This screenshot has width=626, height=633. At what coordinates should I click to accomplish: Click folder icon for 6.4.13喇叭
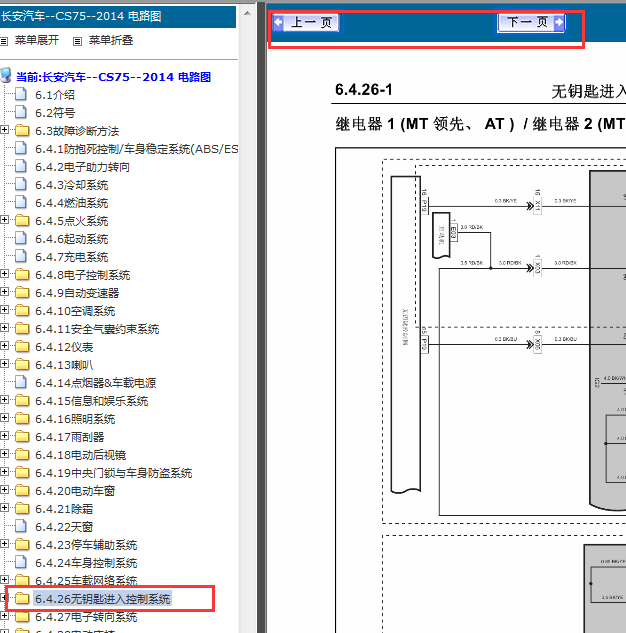coord(22,365)
